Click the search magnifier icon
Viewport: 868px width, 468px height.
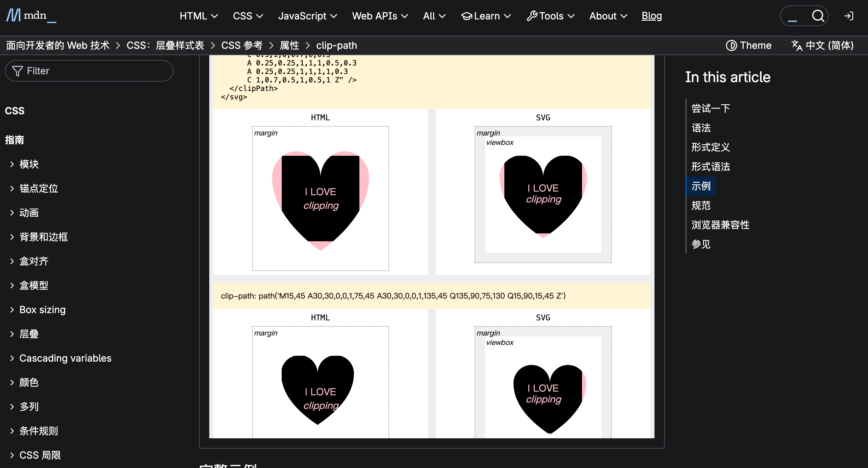point(818,16)
